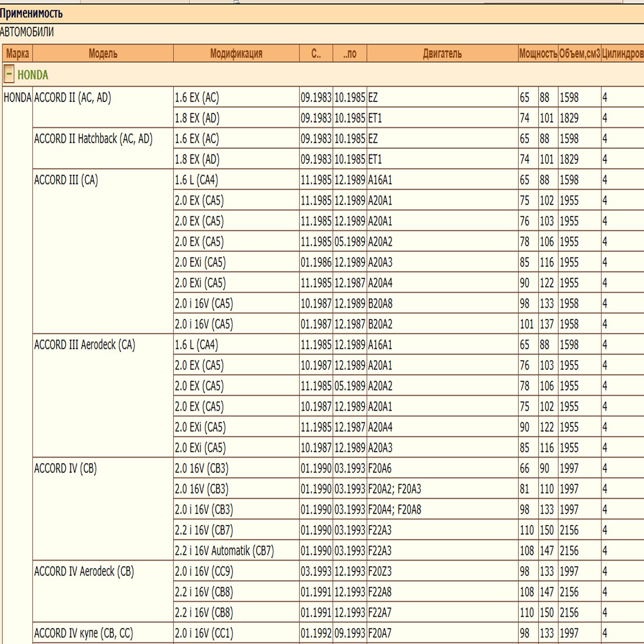Screen dimensions: 644x644
Task: Select the 2.2 i 16V Automatik (CB7) modification
Action: coord(224,551)
